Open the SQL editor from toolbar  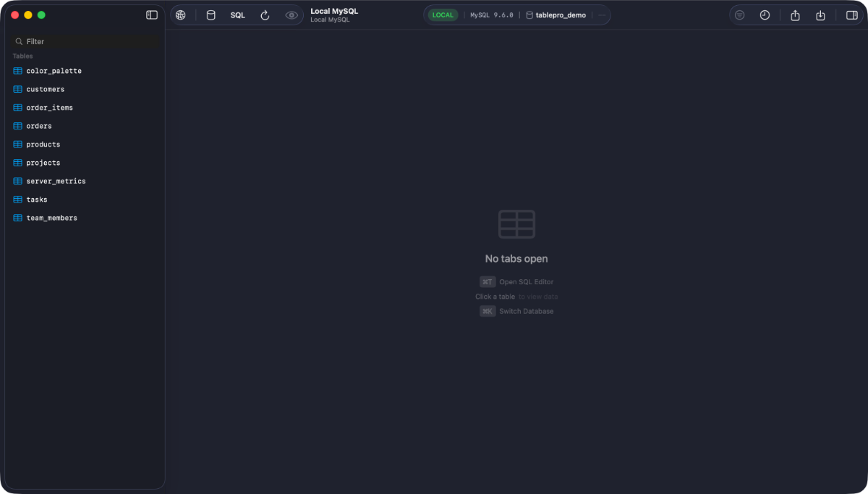pos(238,15)
